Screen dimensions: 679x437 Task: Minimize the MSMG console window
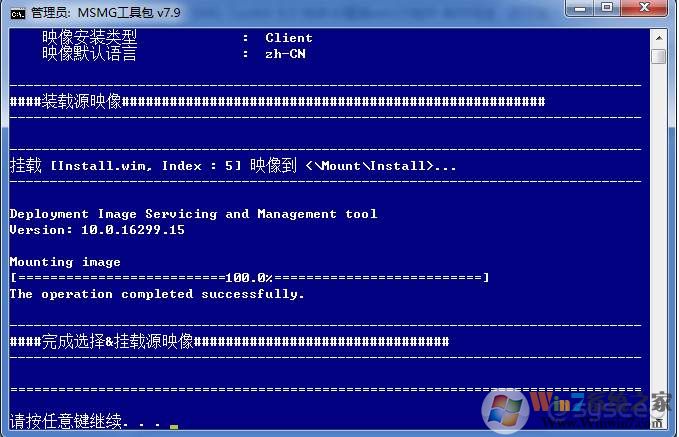582,9
